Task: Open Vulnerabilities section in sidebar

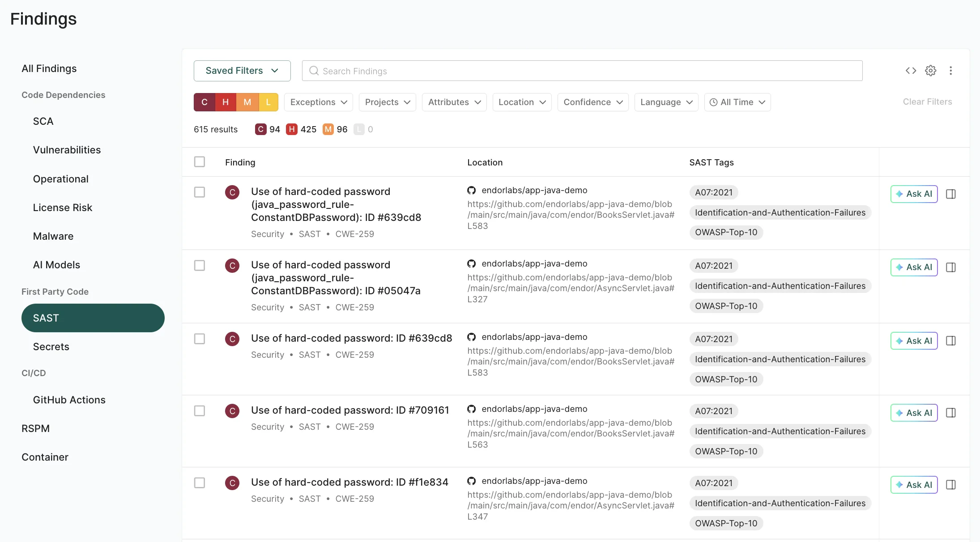Action: click(67, 150)
